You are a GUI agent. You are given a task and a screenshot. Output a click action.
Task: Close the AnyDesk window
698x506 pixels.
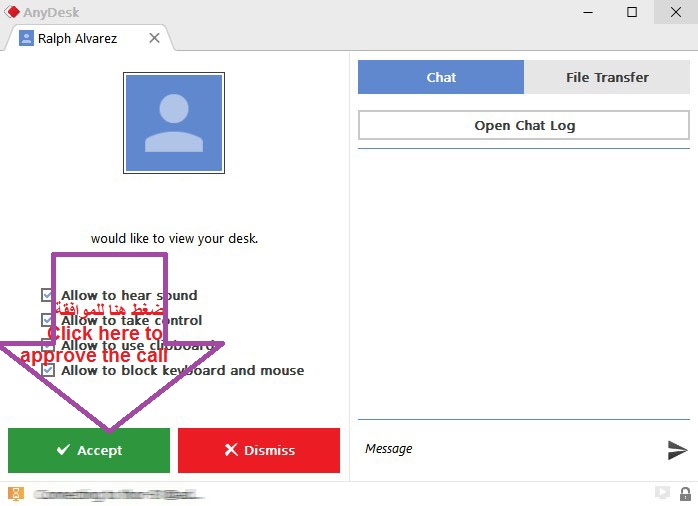[676, 12]
